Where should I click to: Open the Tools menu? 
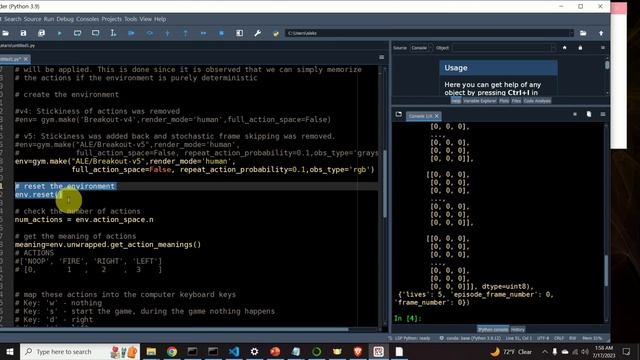[x=131, y=19]
